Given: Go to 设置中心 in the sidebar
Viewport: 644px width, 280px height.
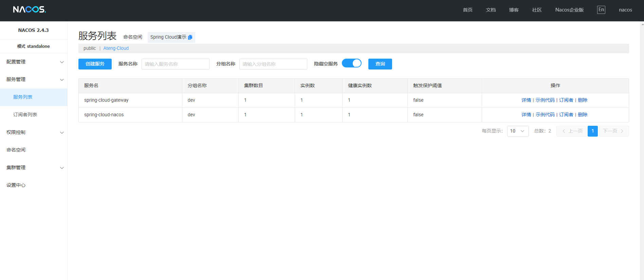Looking at the screenshot, I should (x=16, y=185).
